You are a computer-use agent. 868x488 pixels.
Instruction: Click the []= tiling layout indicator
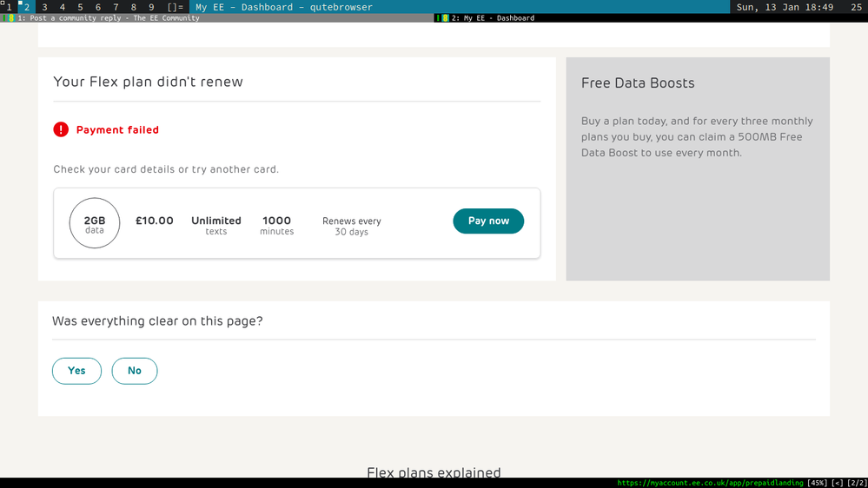[x=176, y=7]
